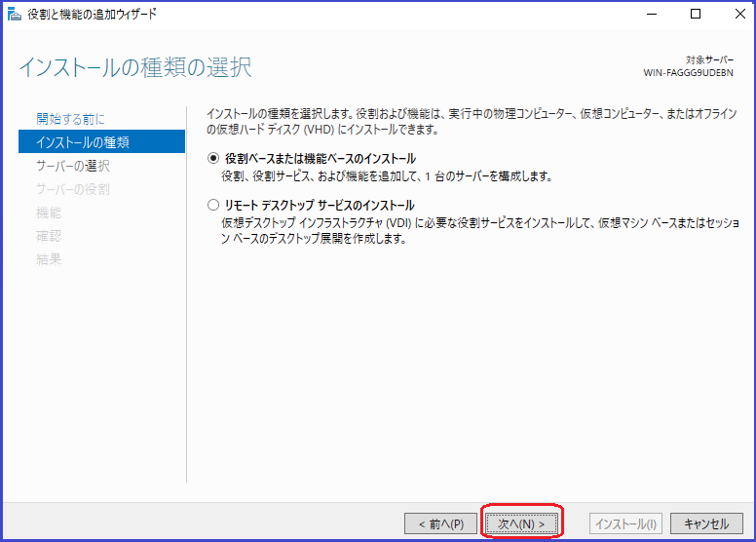
Task: Maximize the wizard window
Action: (x=696, y=14)
